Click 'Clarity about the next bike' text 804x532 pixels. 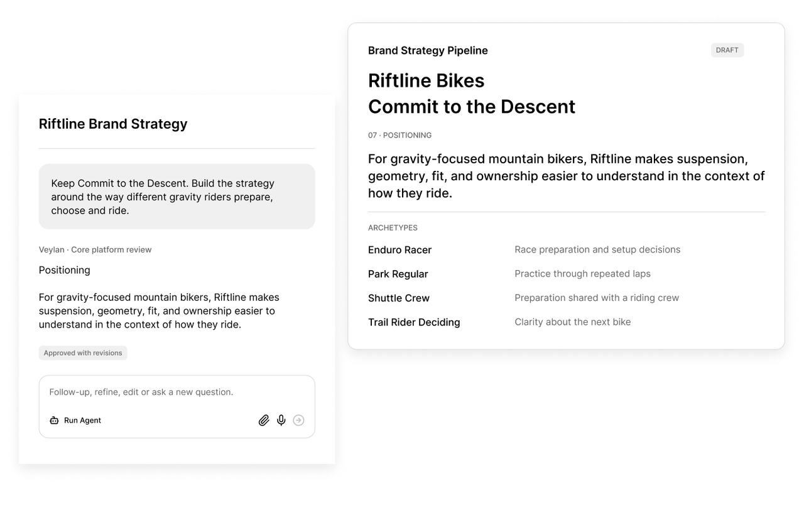tap(573, 322)
